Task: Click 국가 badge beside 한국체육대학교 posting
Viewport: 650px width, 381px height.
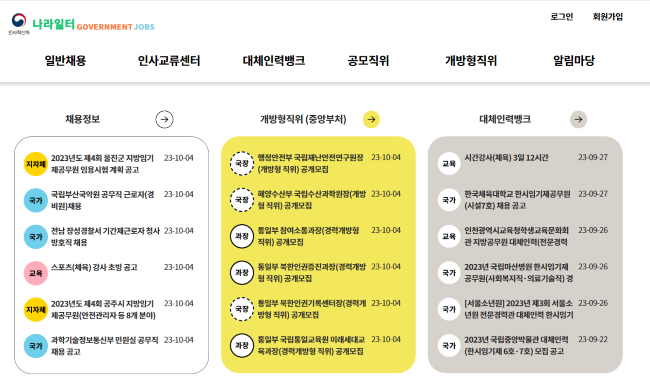Action: (x=449, y=200)
